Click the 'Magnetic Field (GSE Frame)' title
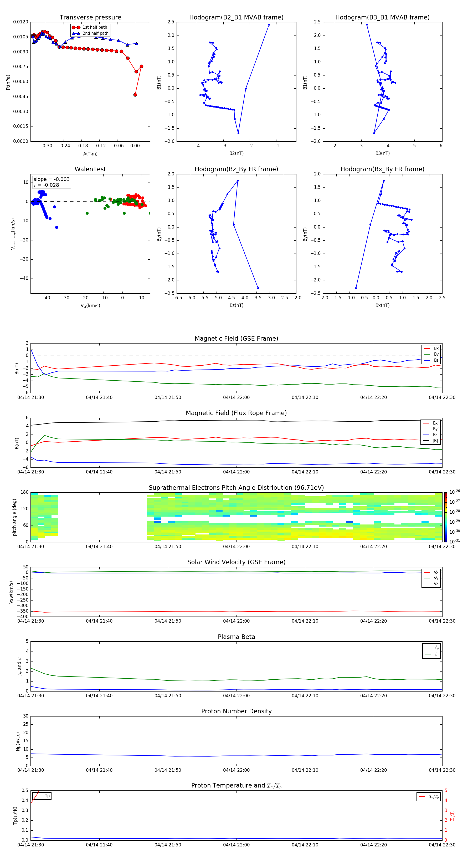The image size is (473, 868). coord(236,339)
